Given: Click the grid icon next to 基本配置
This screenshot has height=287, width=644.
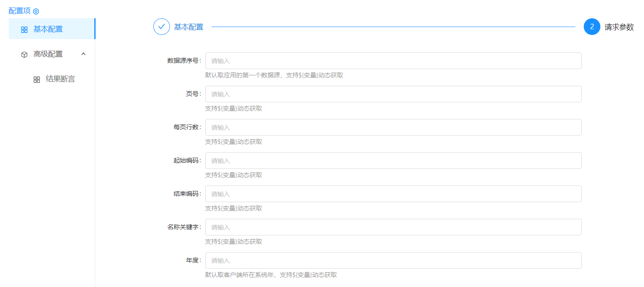Looking at the screenshot, I should pyautogui.click(x=24, y=30).
